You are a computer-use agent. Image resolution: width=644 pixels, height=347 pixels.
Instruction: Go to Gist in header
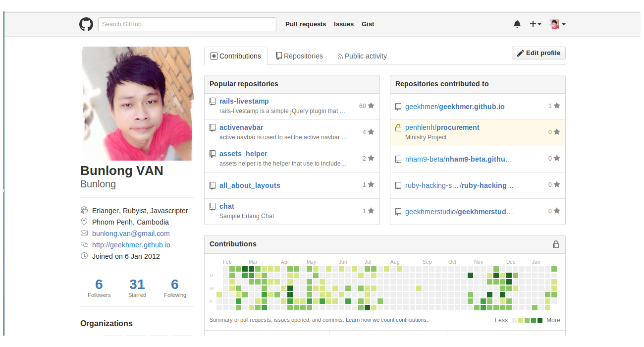pos(368,24)
